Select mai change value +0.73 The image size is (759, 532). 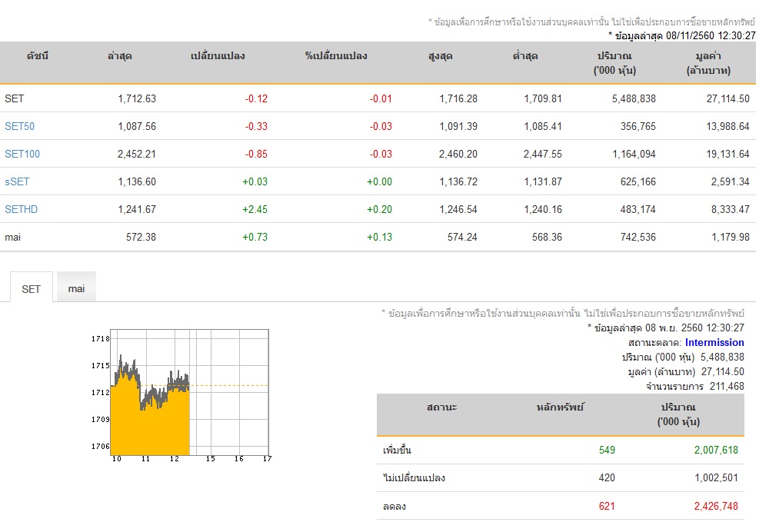tap(255, 238)
